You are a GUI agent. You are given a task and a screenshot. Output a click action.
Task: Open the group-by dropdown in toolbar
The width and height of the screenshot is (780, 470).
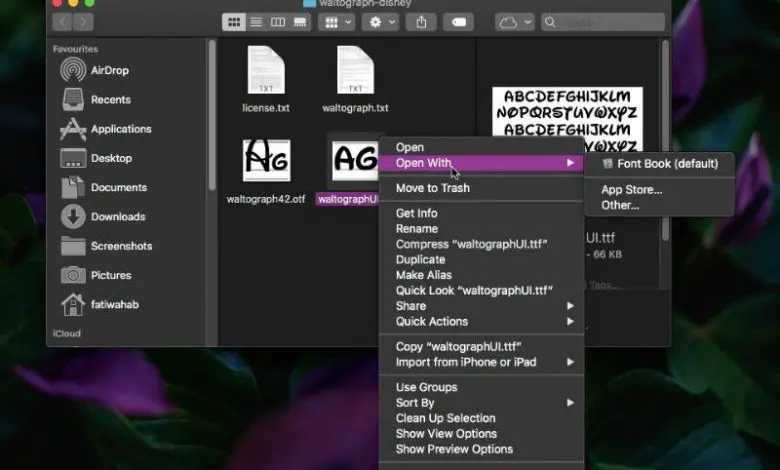(337, 22)
